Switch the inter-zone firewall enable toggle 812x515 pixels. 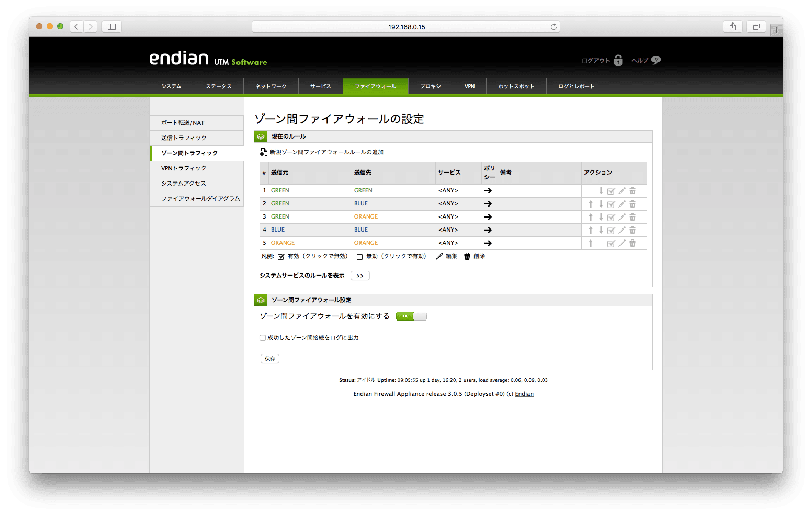coord(411,316)
